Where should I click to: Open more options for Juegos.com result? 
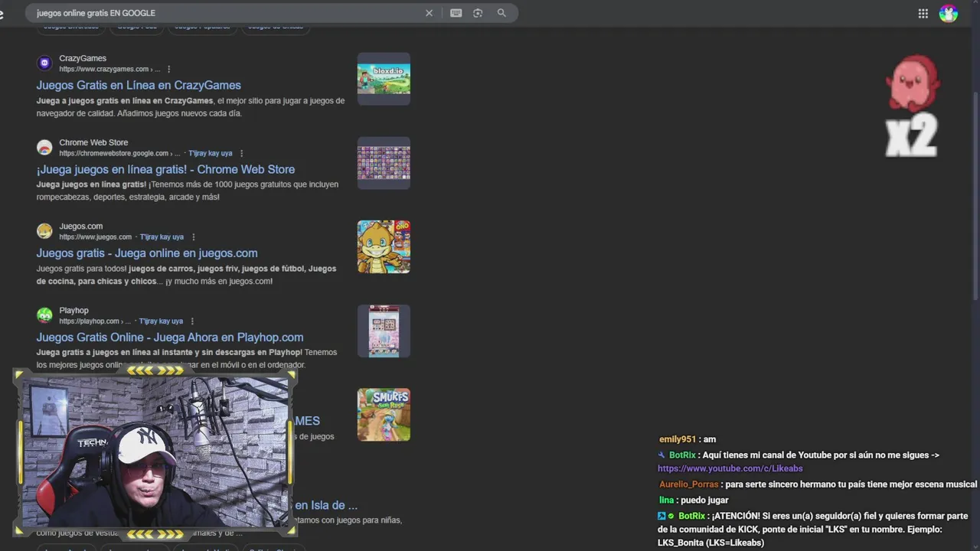pyautogui.click(x=193, y=237)
